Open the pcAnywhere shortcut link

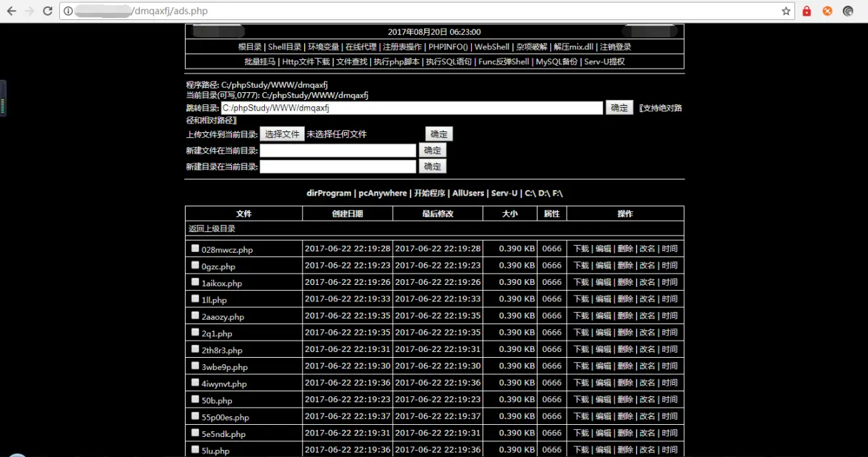tap(383, 194)
